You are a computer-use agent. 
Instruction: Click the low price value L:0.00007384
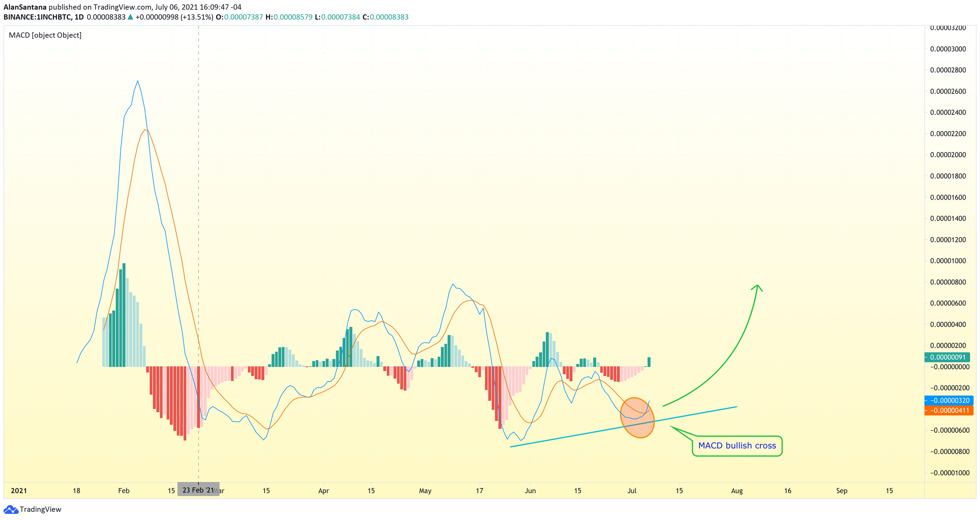pos(337,17)
